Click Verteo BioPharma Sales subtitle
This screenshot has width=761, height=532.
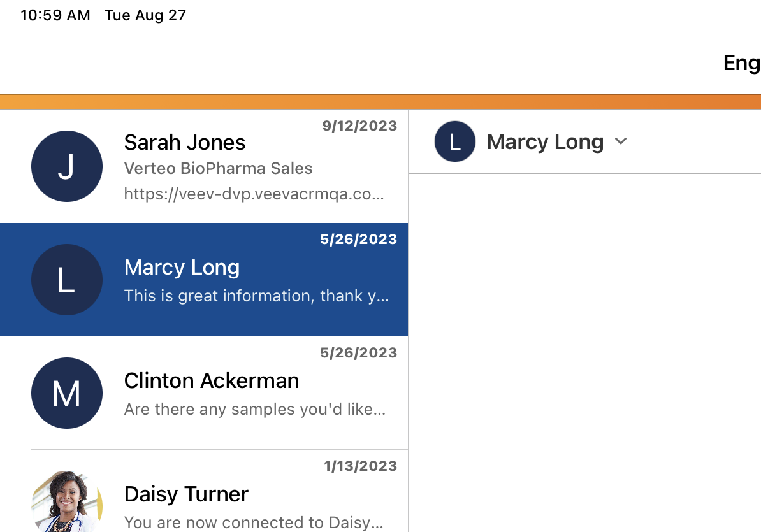218,168
